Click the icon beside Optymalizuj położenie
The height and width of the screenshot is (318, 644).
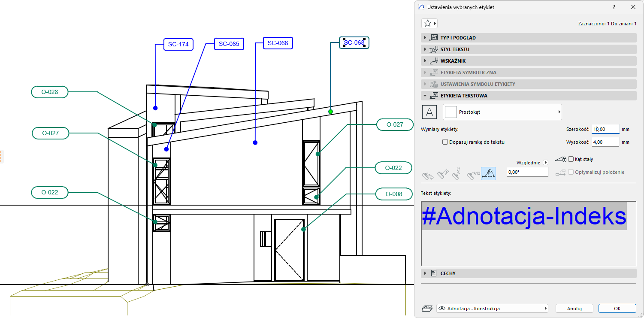click(x=561, y=173)
